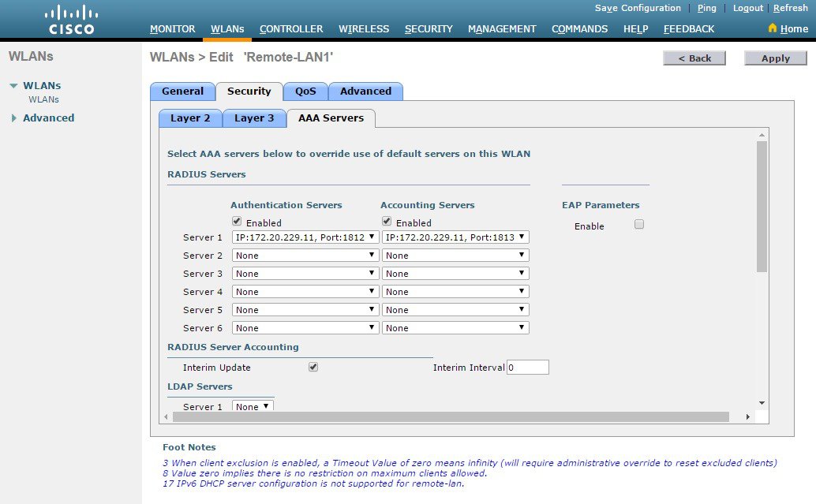Open Authentication Server 4 dropdown

[305, 292]
